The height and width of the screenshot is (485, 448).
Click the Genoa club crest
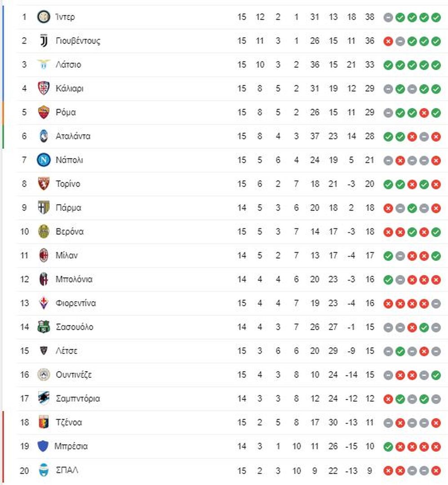44,422
